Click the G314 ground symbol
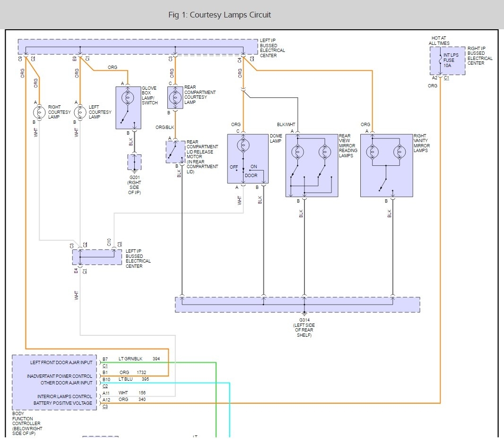The image size is (504, 443). click(304, 314)
